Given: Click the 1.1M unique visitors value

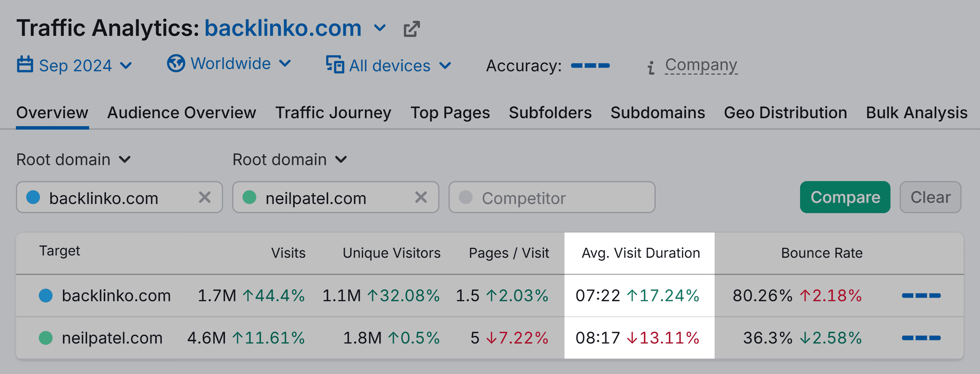Looking at the screenshot, I should (x=341, y=296).
